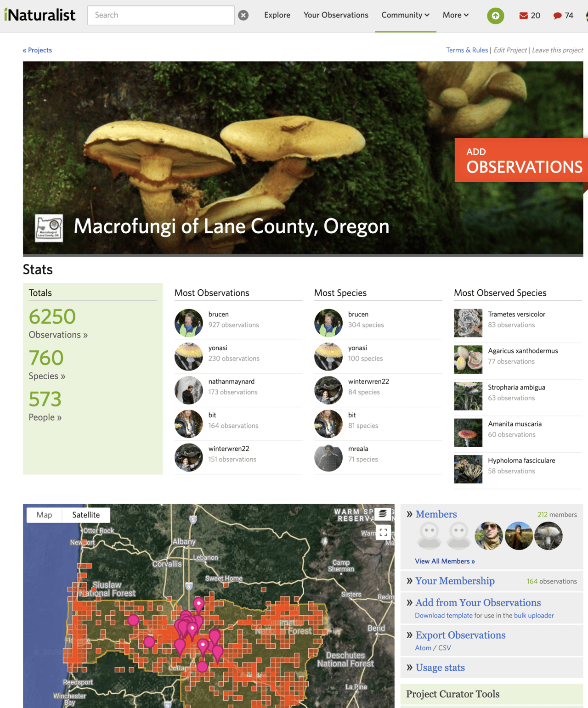The image size is (588, 708).
Task: Click the Amanita muscaria species name
Action: point(514,424)
